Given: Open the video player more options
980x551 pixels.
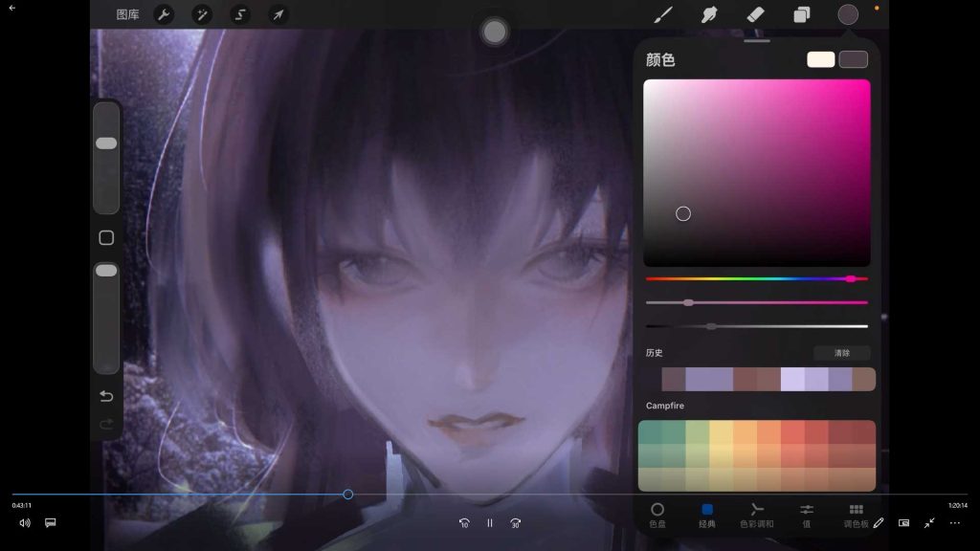Looking at the screenshot, I should pyautogui.click(x=955, y=523).
